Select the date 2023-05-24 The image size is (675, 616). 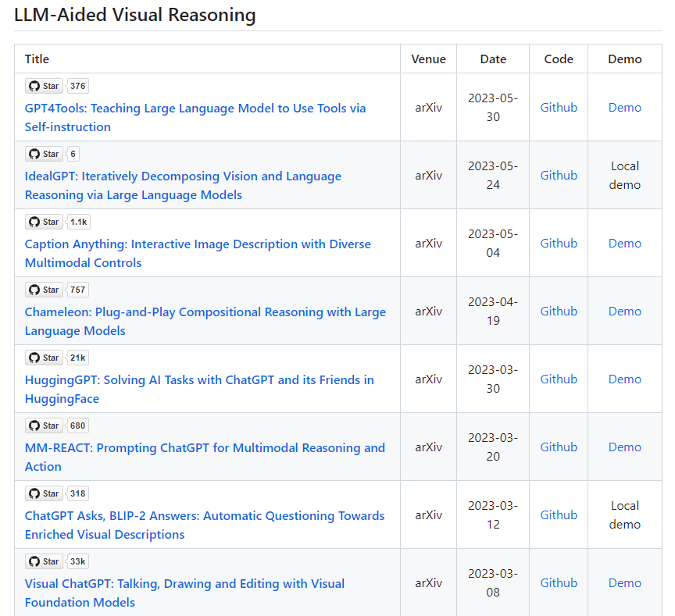click(x=493, y=176)
